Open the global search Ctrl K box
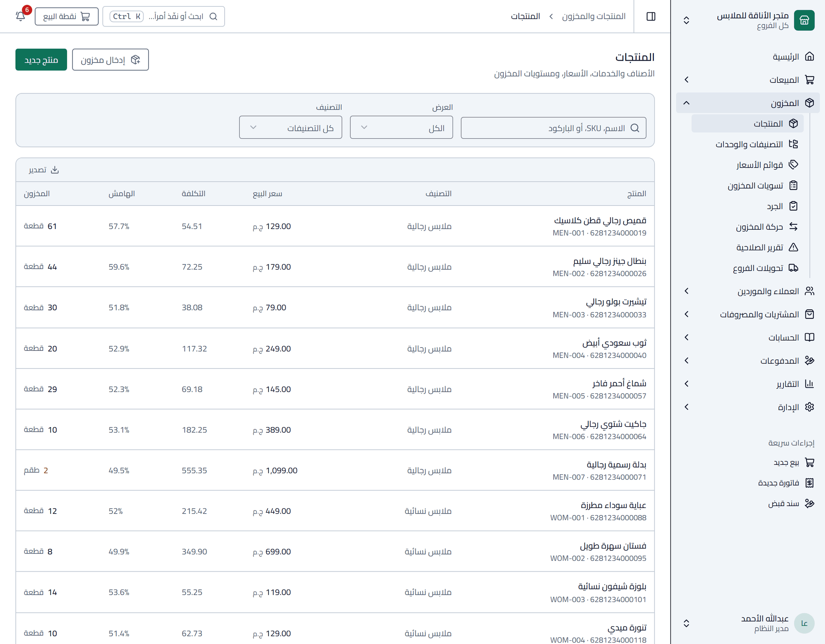The width and height of the screenshot is (825, 644). coord(163,16)
